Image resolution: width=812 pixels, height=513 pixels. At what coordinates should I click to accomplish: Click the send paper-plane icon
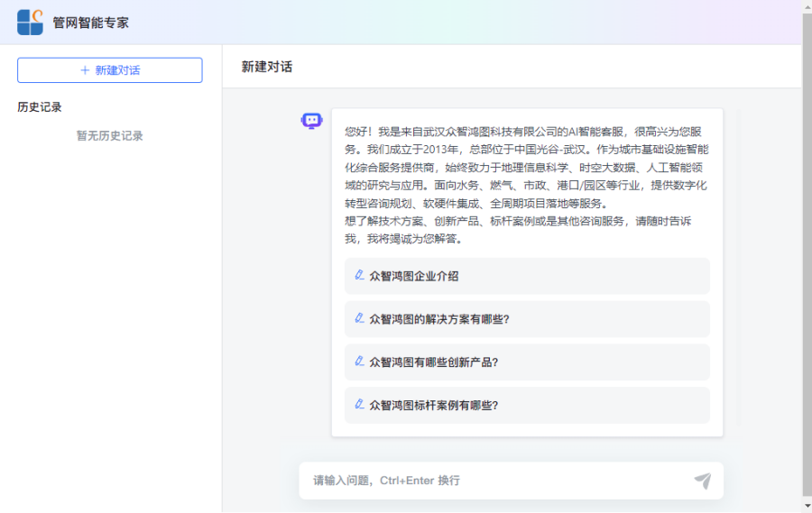[703, 481]
